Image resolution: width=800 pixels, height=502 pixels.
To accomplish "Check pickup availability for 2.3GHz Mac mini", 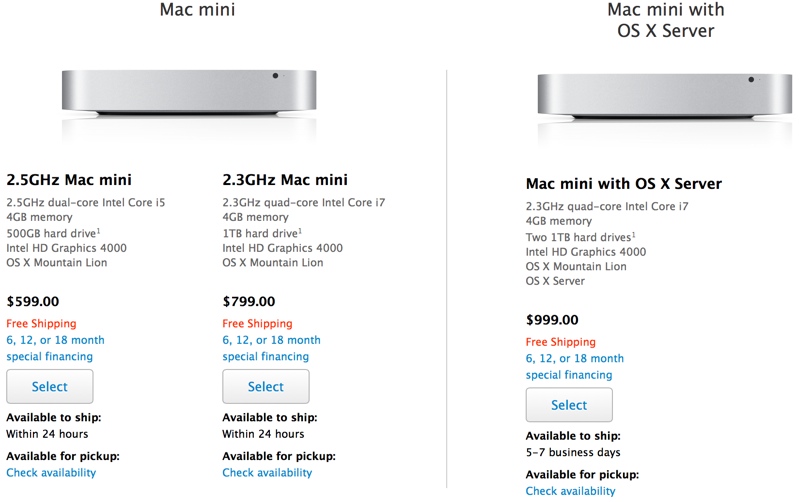I will pos(267,473).
